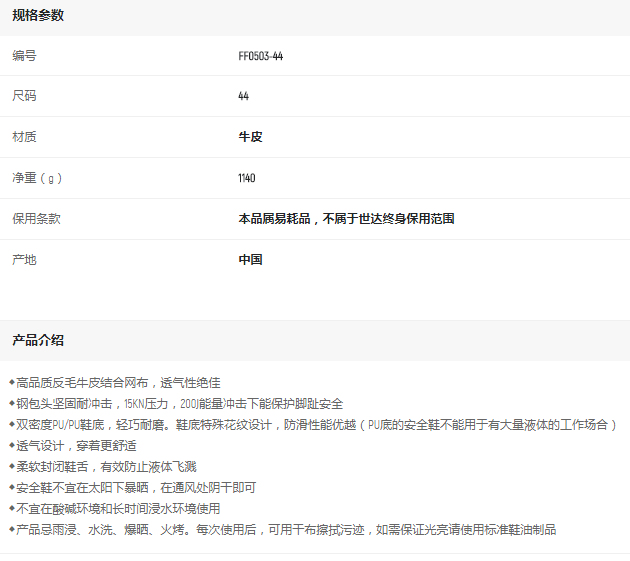Select the 尺码 row label

[x=24, y=96]
